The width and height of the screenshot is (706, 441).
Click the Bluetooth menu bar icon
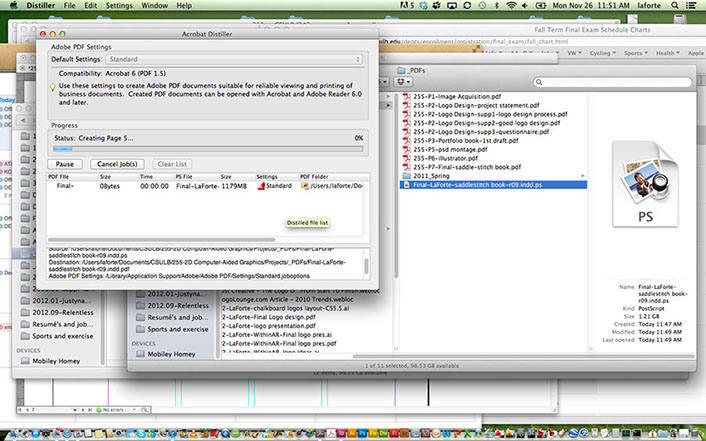coord(497,5)
